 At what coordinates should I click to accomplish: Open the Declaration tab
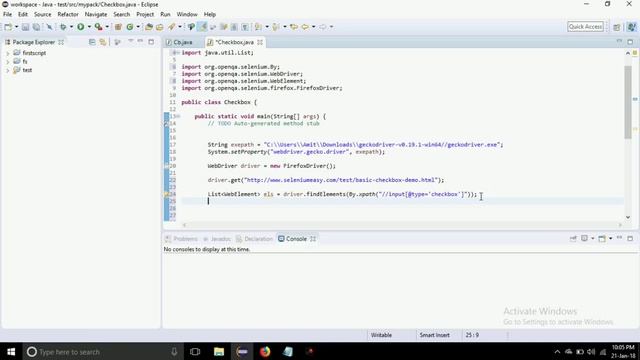255,239
